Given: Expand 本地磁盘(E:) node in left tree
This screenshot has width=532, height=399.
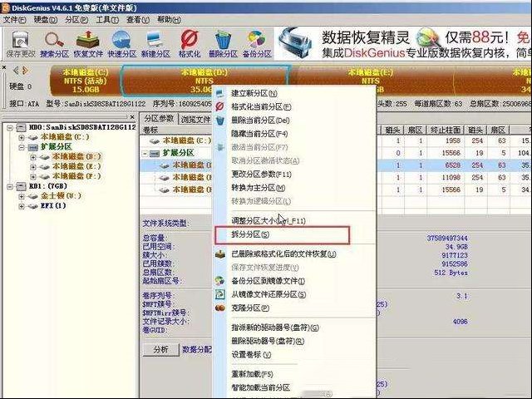Looking at the screenshot, I should pyautogui.click(x=33, y=167).
